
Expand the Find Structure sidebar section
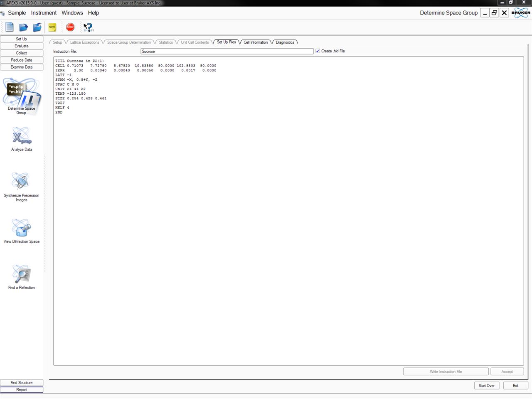coord(22,383)
